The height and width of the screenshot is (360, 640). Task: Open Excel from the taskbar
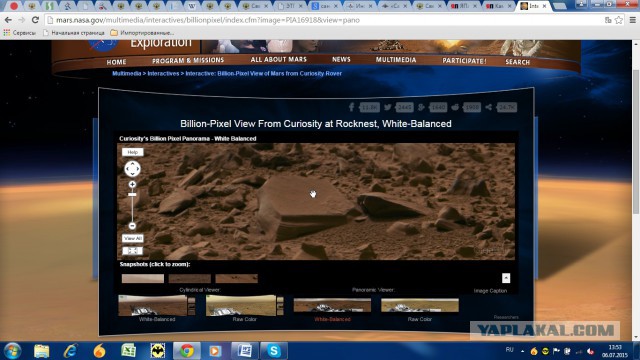pyautogui.click(x=129, y=351)
